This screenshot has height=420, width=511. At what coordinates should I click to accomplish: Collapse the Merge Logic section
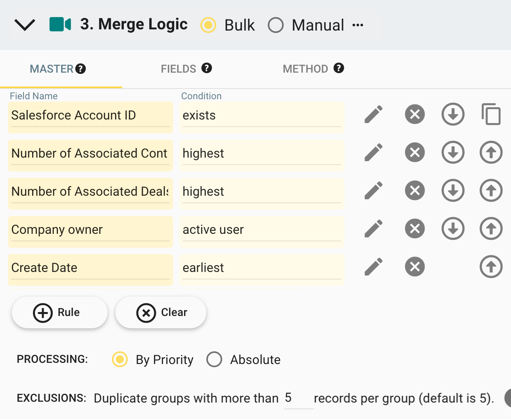pyautogui.click(x=25, y=25)
